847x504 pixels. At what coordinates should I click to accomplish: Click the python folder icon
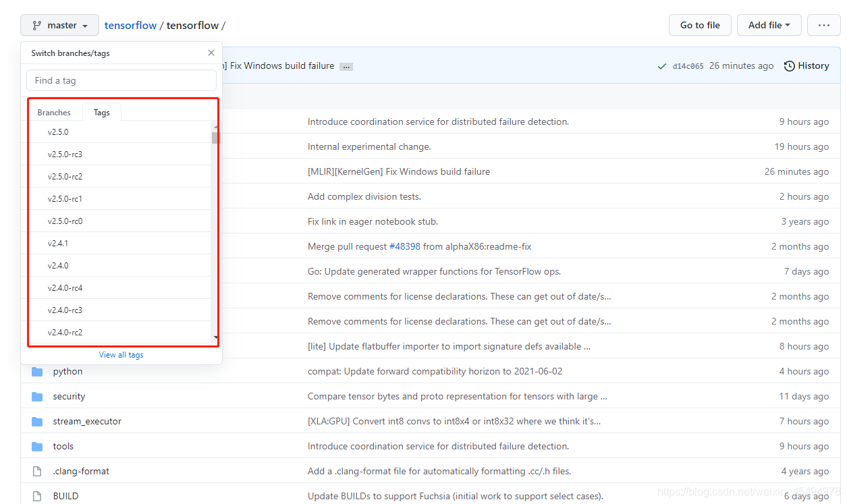(37, 371)
